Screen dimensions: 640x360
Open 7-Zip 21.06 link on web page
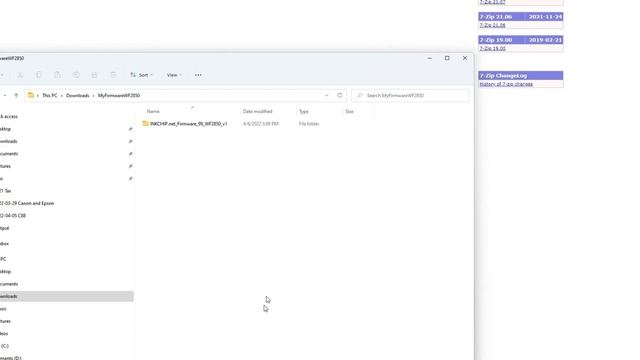tap(493, 25)
